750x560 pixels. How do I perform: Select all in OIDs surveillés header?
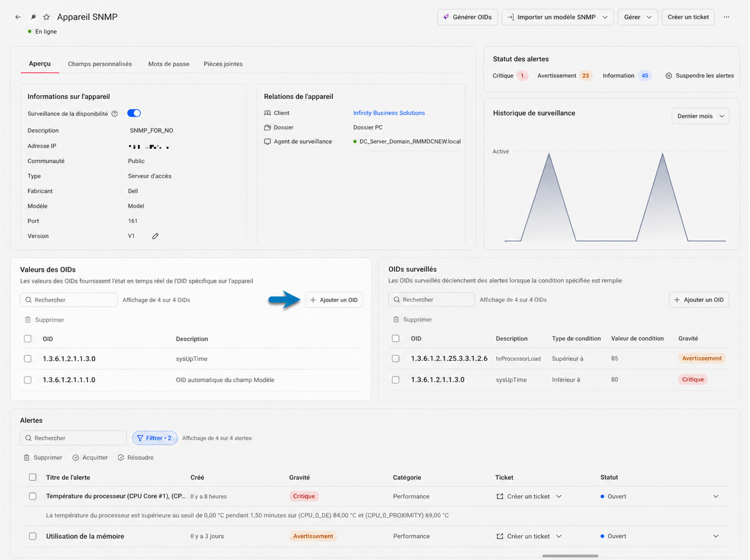(x=395, y=339)
